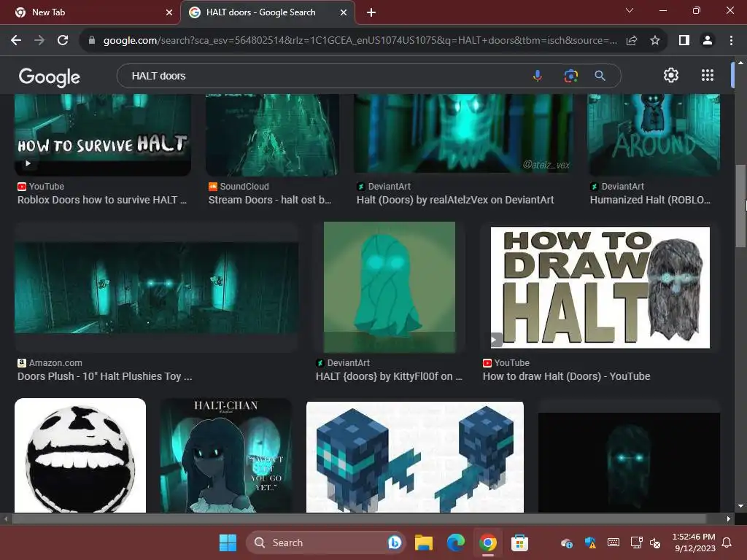Screen dimensions: 747x560
Task: Open the notifications bell in system tray
Action: [727, 542]
